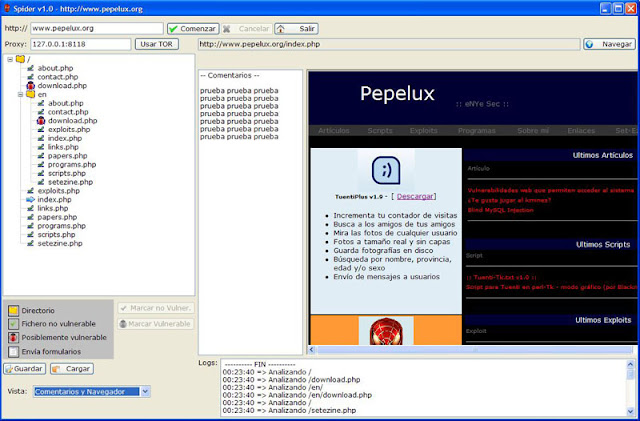
Task: Click the green checkmark Comenzar button
Action: [192, 29]
